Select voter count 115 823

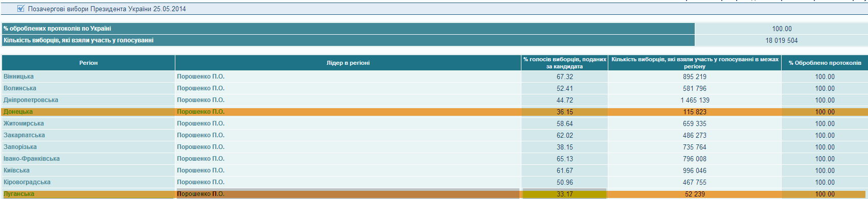pos(695,112)
